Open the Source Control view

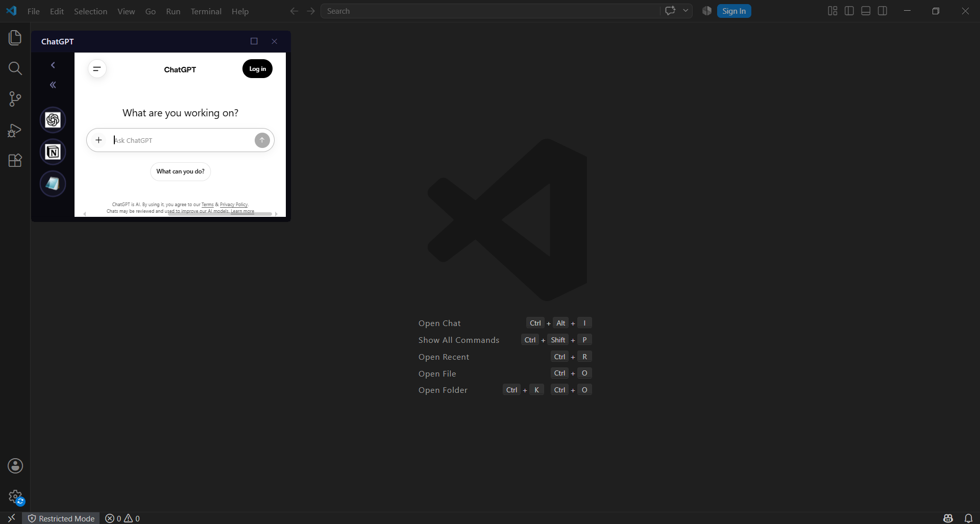pos(15,99)
